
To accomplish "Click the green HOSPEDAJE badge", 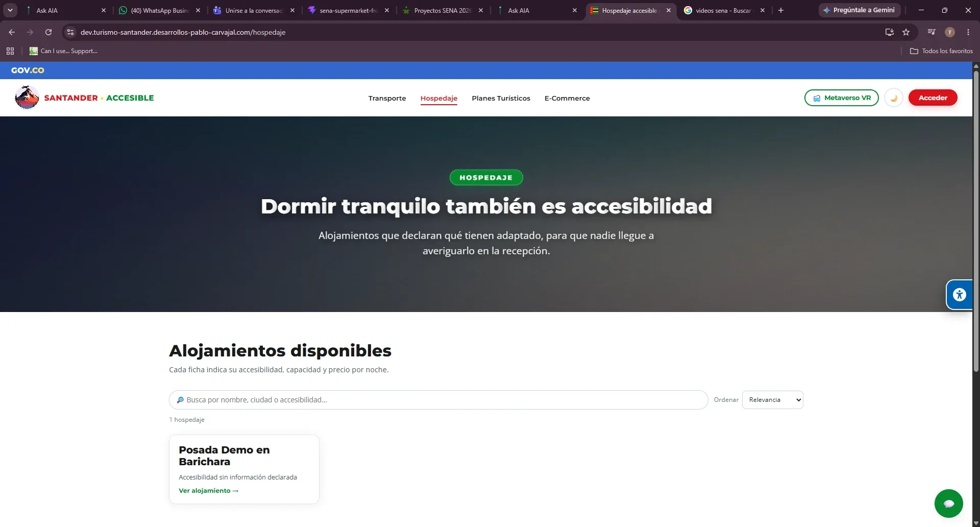I will pyautogui.click(x=486, y=177).
